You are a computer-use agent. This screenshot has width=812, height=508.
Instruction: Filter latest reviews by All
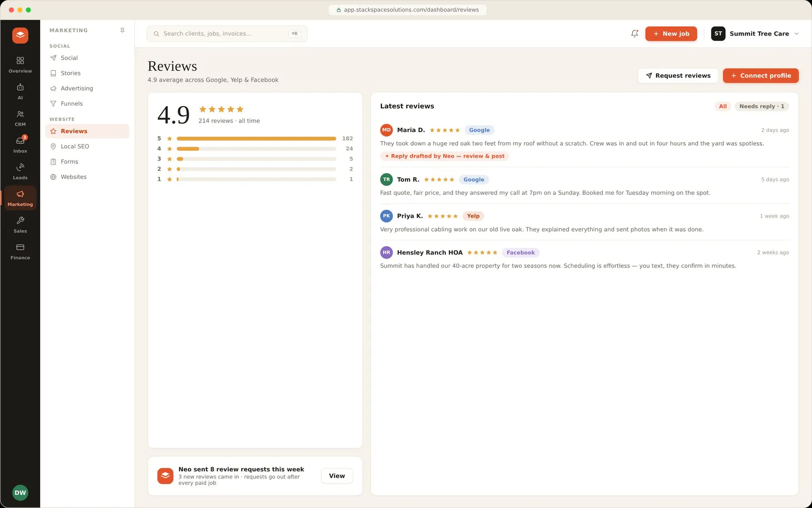723,106
